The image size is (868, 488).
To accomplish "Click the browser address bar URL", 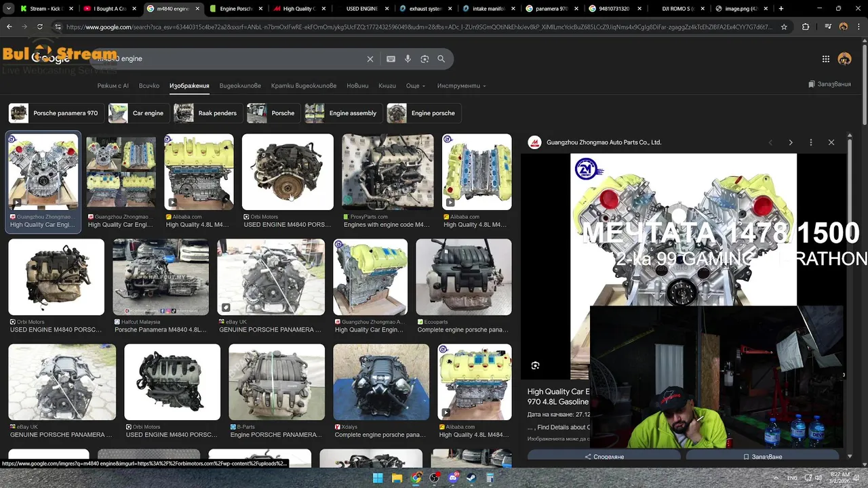I will 418,27.
